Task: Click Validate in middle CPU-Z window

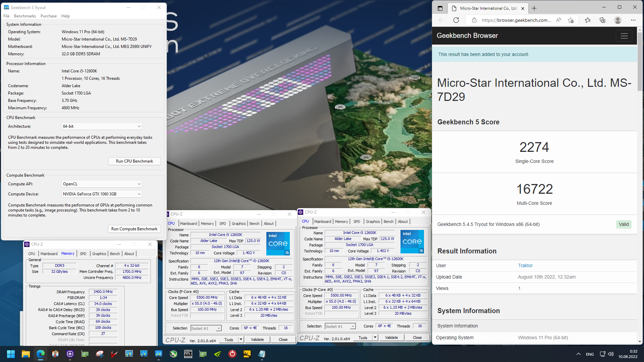Action: [257, 340]
